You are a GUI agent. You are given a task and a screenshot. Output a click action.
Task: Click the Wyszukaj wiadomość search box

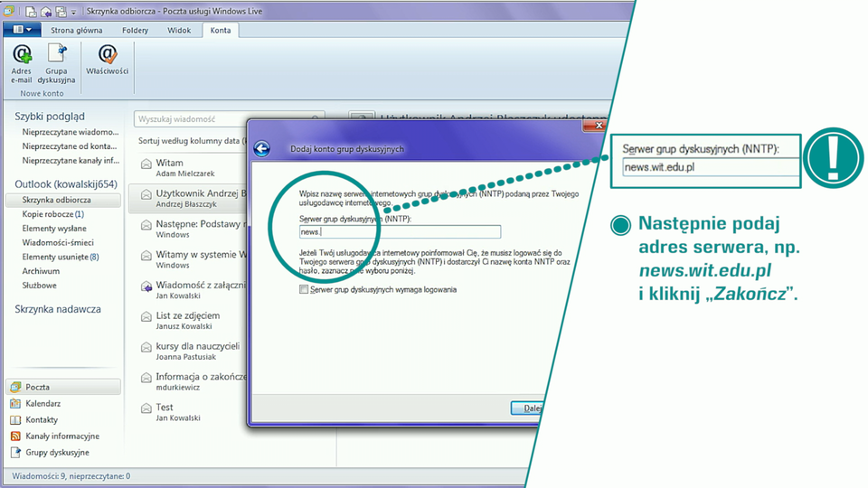[x=229, y=119]
